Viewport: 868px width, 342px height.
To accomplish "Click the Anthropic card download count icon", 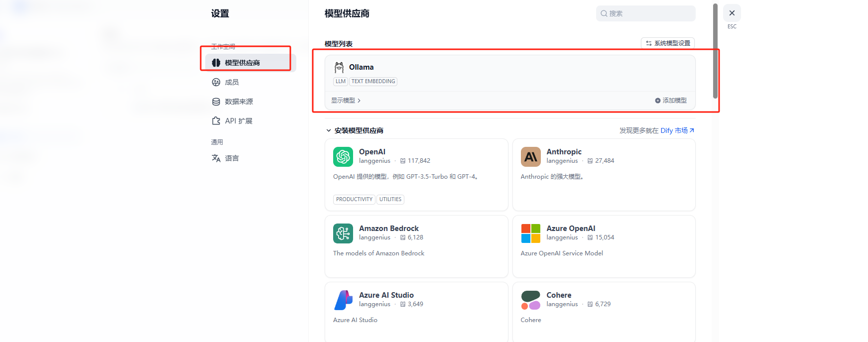I will tap(590, 161).
